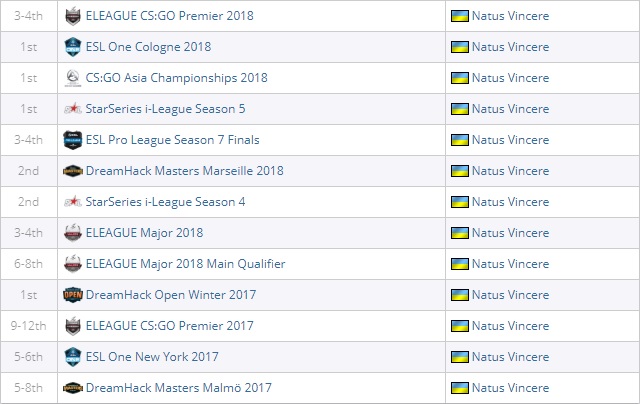Open the DreamHack Masters Malmö 2017 link
Image resolution: width=641 pixels, height=404 pixels.
point(179,388)
